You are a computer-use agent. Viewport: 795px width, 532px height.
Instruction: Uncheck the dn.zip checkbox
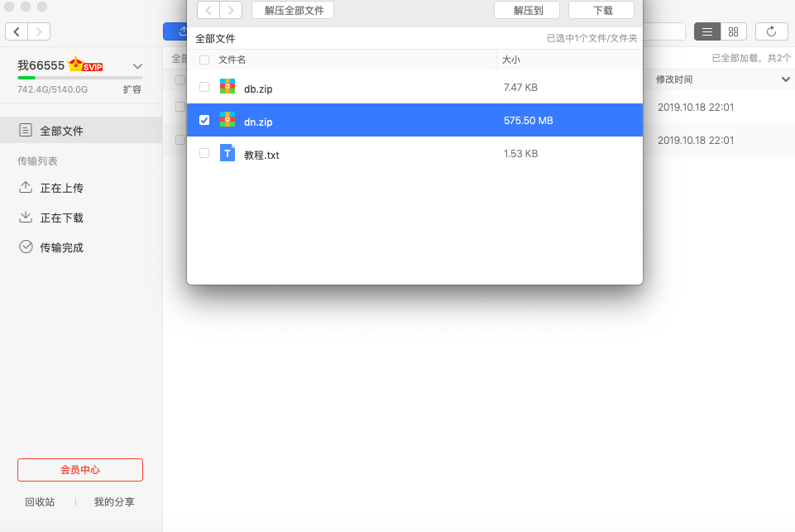pyautogui.click(x=204, y=120)
